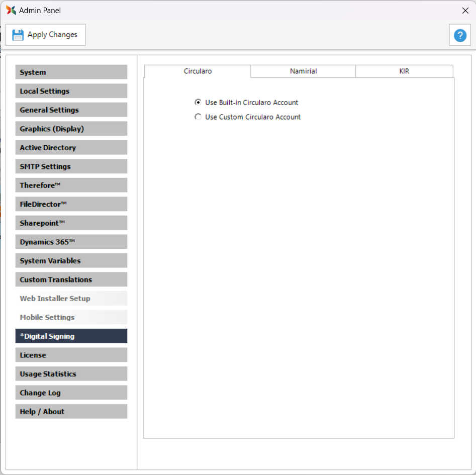Click the Admin Panel app logo icon
The image size is (476, 475).
point(11,10)
